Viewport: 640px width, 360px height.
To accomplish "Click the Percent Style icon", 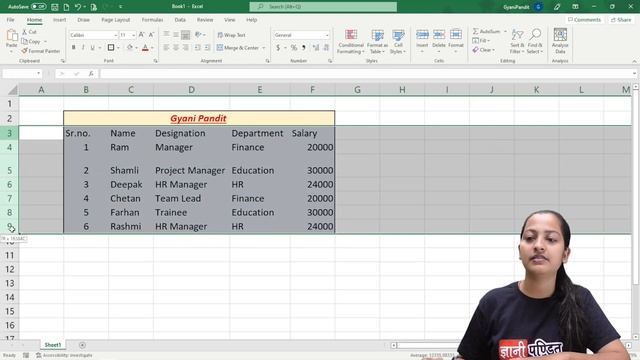I will coord(294,48).
